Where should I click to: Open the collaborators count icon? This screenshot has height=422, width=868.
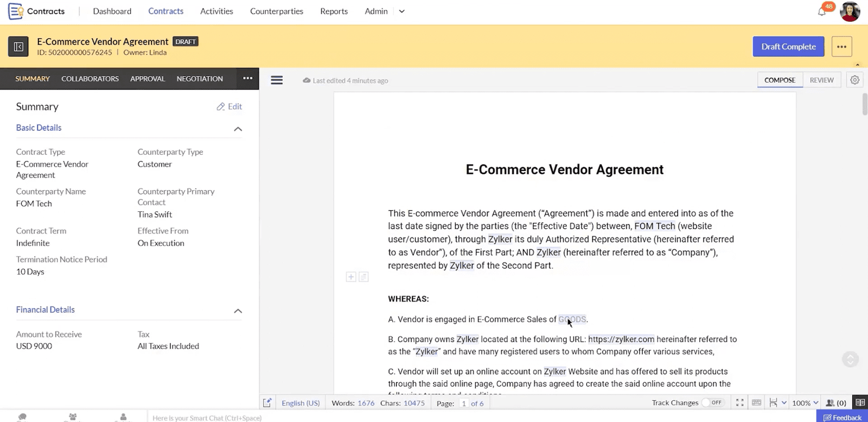point(835,402)
